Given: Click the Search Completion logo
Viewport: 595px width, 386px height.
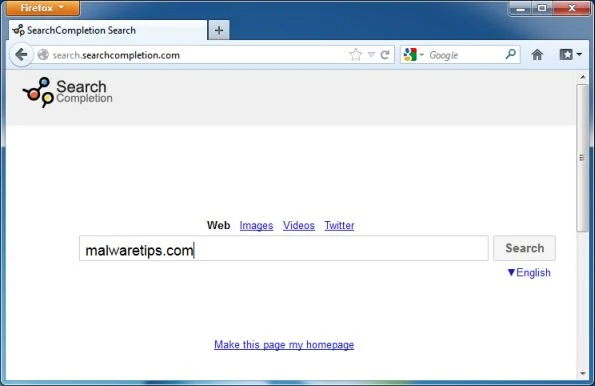Looking at the screenshot, I should pyautogui.click(x=68, y=92).
